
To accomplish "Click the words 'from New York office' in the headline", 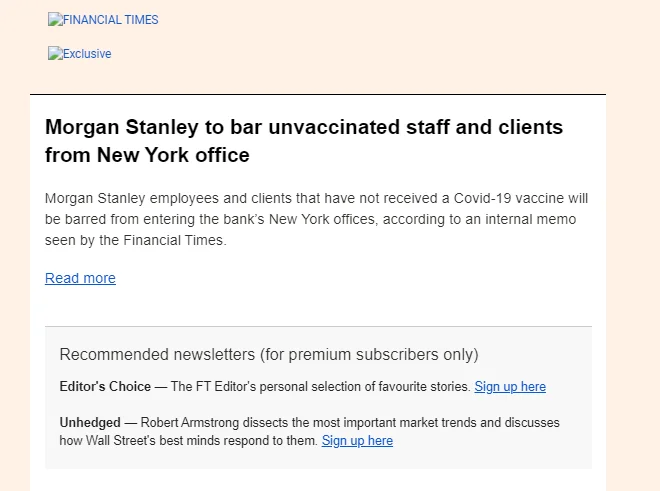I will tap(147, 155).
